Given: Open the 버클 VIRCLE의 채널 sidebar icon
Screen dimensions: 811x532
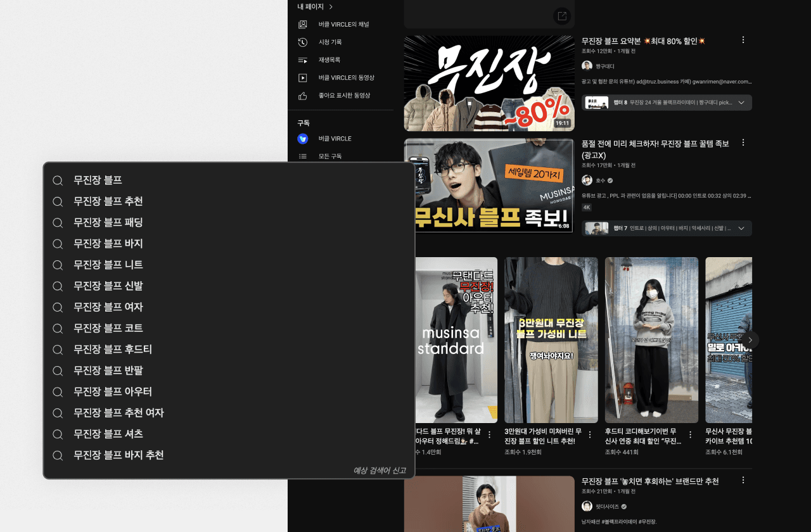Looking at the screenshot, I should coord(303,24).
